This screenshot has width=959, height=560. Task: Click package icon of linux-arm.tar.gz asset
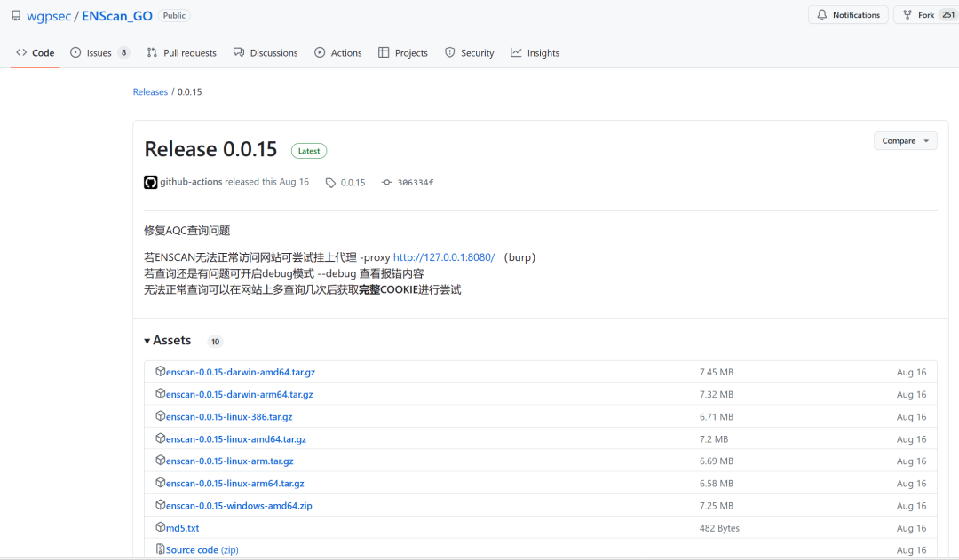coord(160,461)
